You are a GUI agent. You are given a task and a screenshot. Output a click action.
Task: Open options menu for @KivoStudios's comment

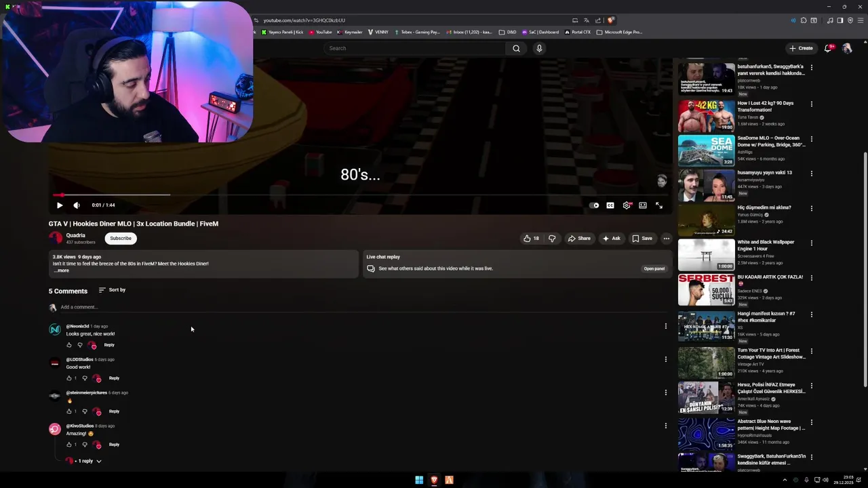pos(666,426)
